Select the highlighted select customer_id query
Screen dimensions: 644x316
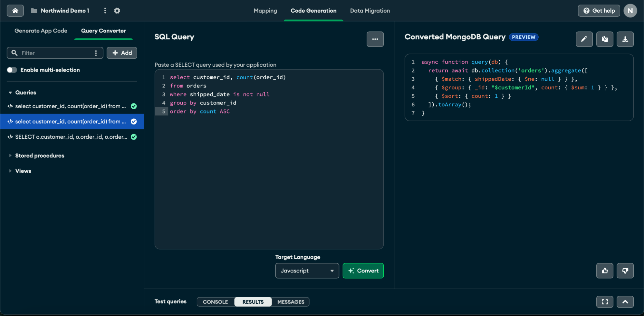coord(72,122)
